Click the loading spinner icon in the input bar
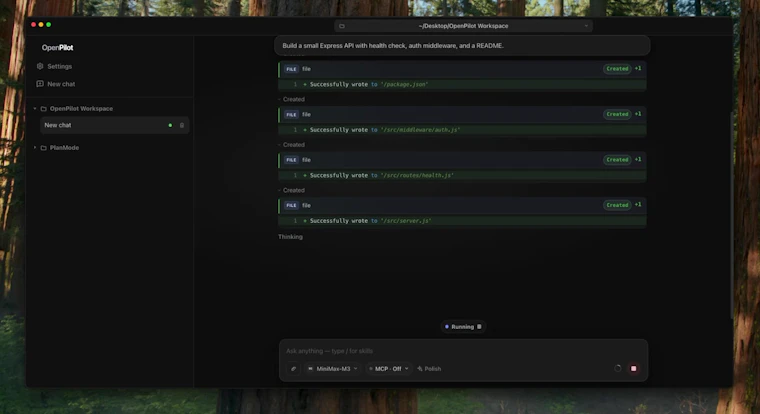 point(618,368)
